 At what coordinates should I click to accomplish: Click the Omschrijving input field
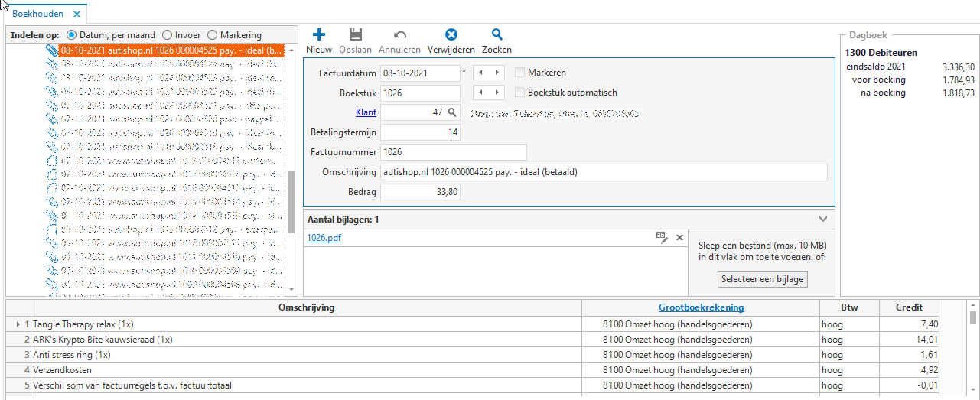click(603, 172)
